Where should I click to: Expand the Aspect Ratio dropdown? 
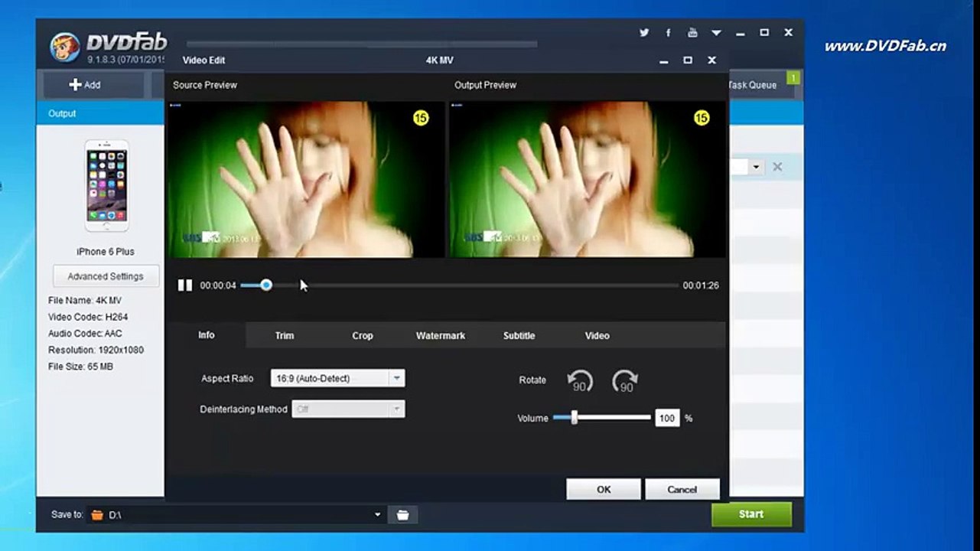[x=396, y=378]
